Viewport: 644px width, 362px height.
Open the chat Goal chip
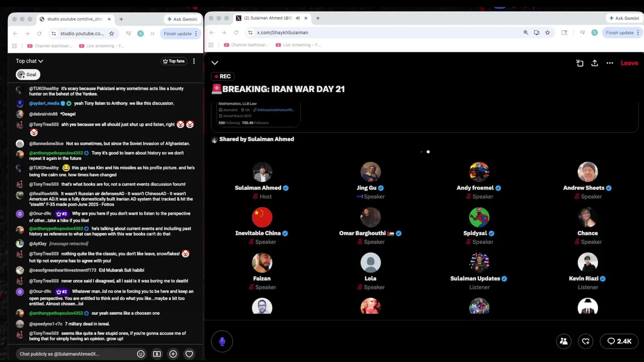point(27,74)
